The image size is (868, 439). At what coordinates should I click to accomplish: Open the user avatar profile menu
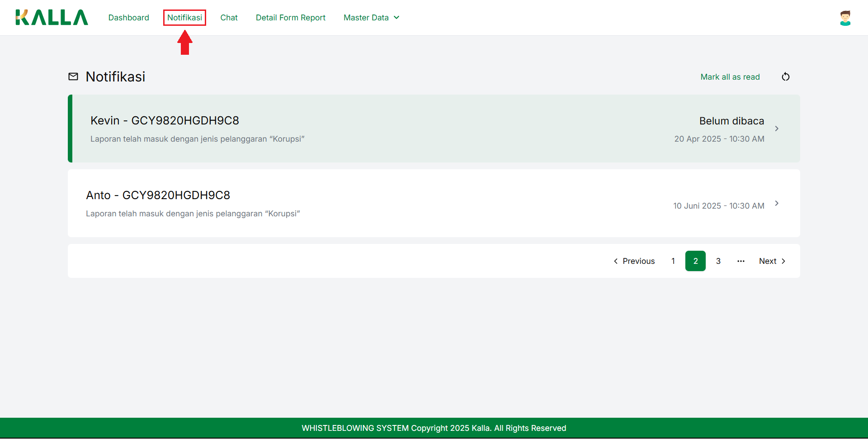(x=845, y=18)
